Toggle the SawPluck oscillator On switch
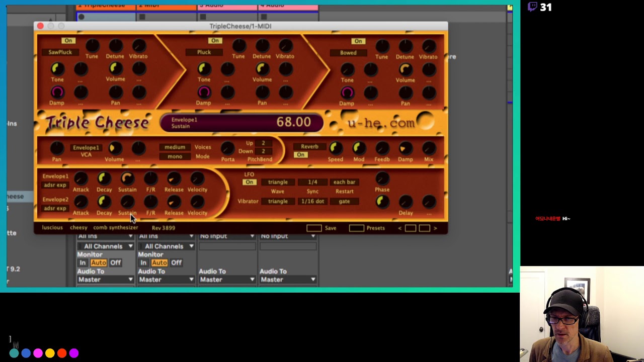Screen dimensions: 644x362 tap(68, 41)
